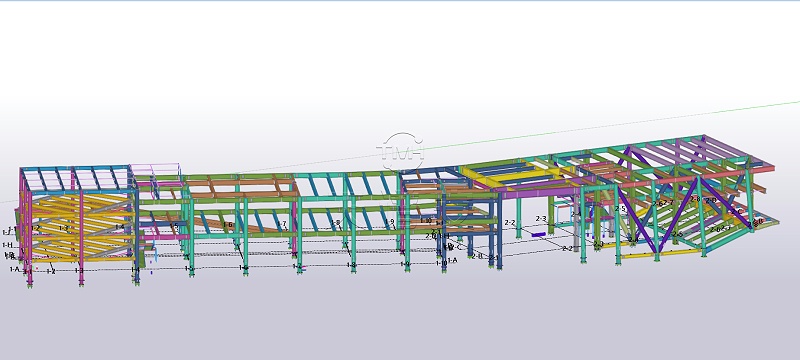Screen dimensions: 800x360
Task: Select the 2-5 grid label by purple bracing
Action: pos(620,209)
